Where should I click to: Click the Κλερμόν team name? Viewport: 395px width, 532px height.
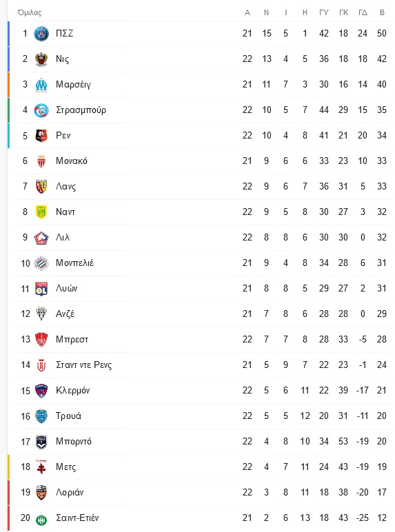[x=72, y=391]
